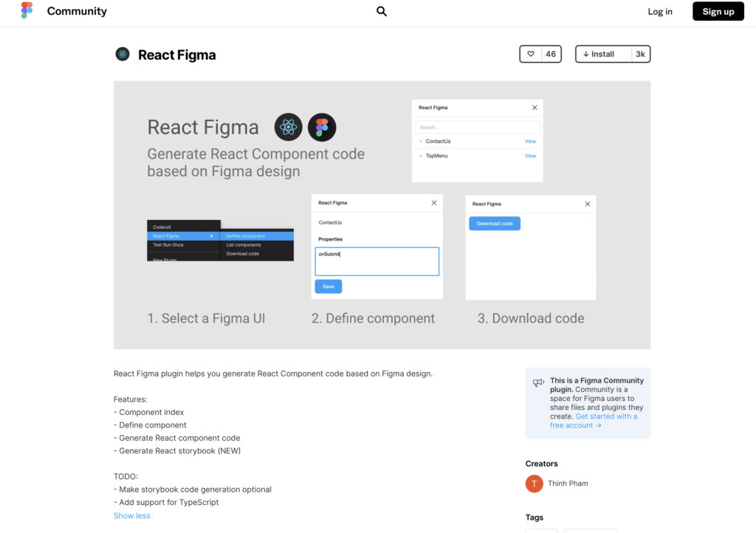Select the React atom icon in the banner
This screenshot has height=533, width=756.
coord(288,127)
